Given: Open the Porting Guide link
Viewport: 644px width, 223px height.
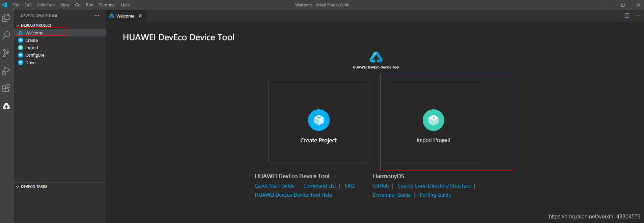Looking at the screenshot, I should (x=435, y=195).
